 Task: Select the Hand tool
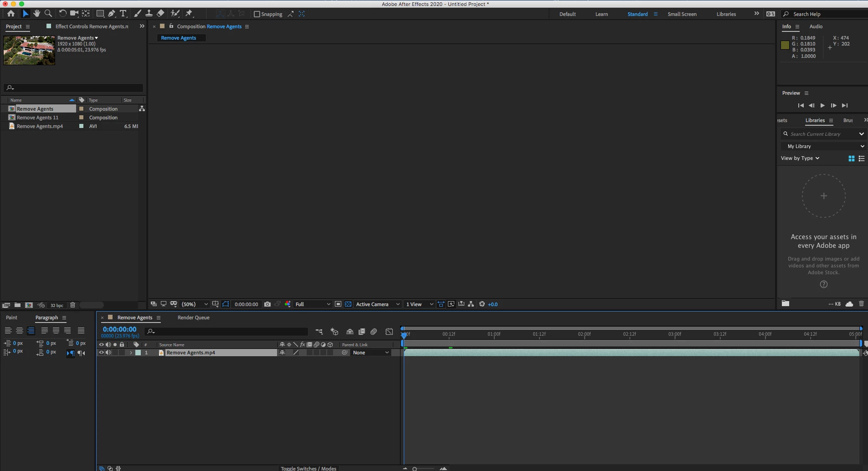(x=36, y=14)
